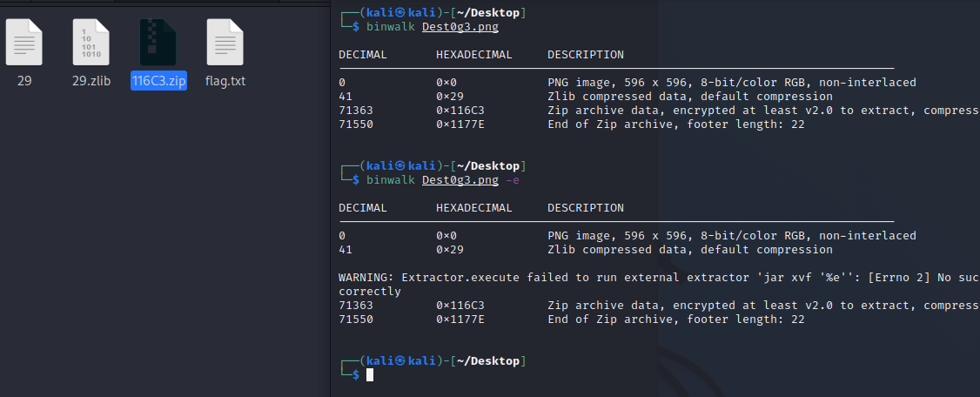Select the 116C3.zip archive icon
Screen dimensions: 980x397
[158, 42]
